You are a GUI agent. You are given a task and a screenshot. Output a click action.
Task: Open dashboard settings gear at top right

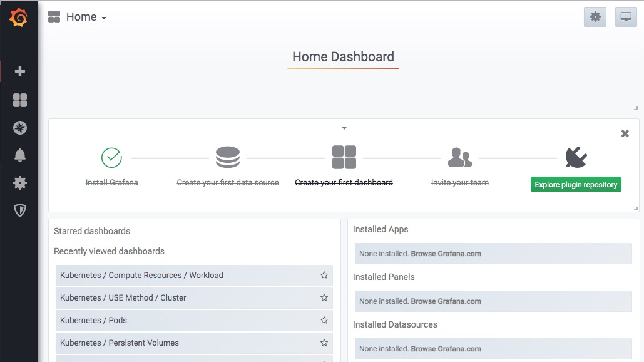tap(595, 17)
